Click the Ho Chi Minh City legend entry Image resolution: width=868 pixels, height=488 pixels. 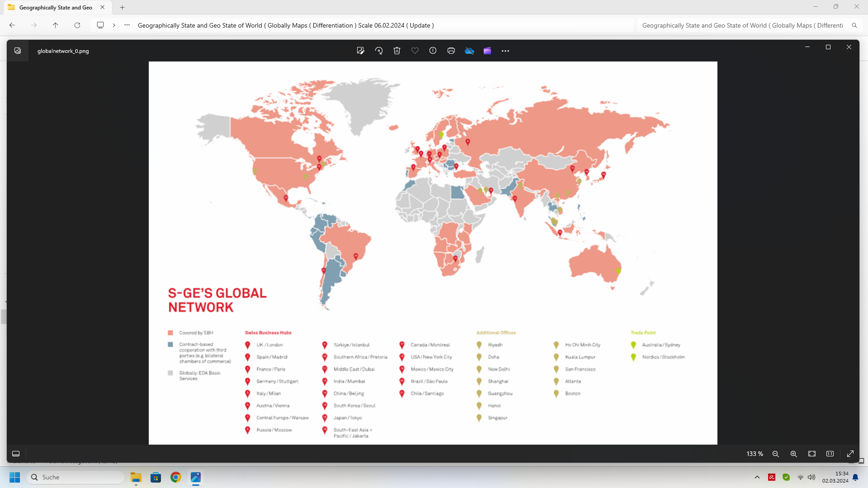point(583,345)
